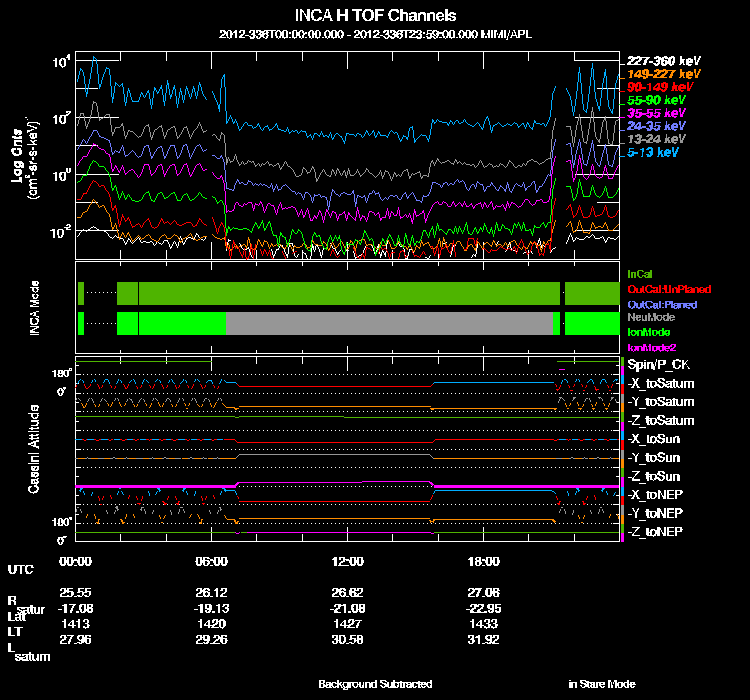Select the 55-90 keV legend label
Image resolution: width=750 pixels, height=700 pixels.
(x=656, y=100)
